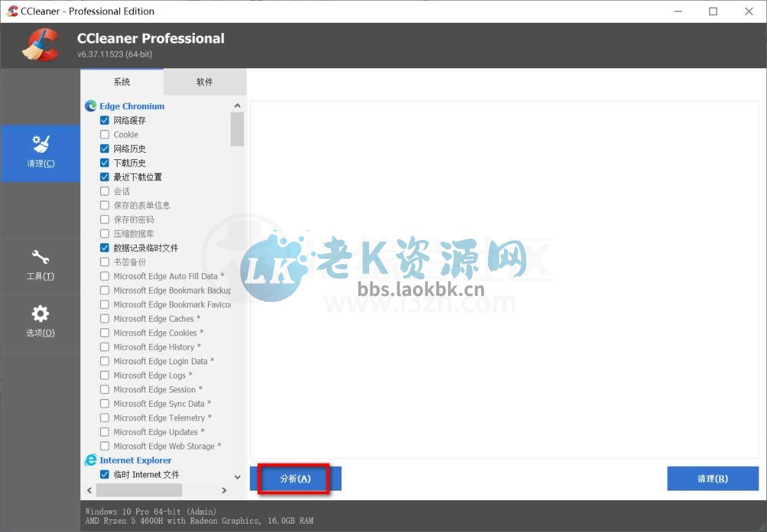Viewport: 767px width, 532px height.
Task: Click the empty analysis results pane
Action: click(x=505, y=279)
